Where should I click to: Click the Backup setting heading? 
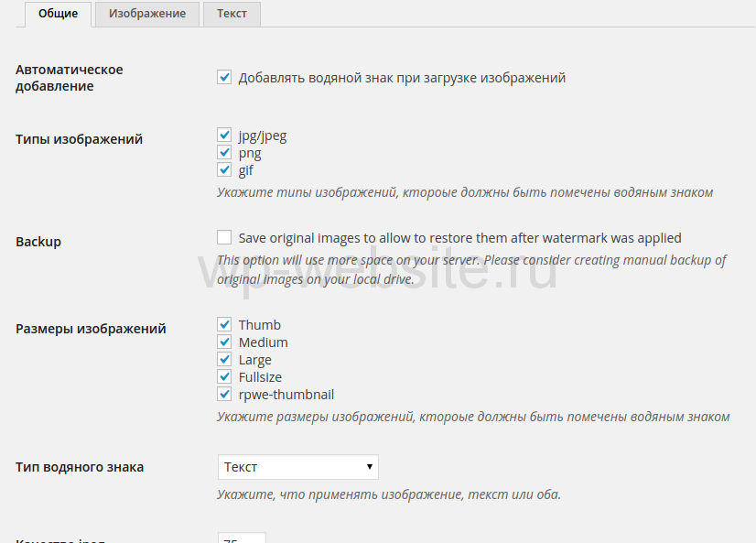pyautogui.click(x=38, y=242)
